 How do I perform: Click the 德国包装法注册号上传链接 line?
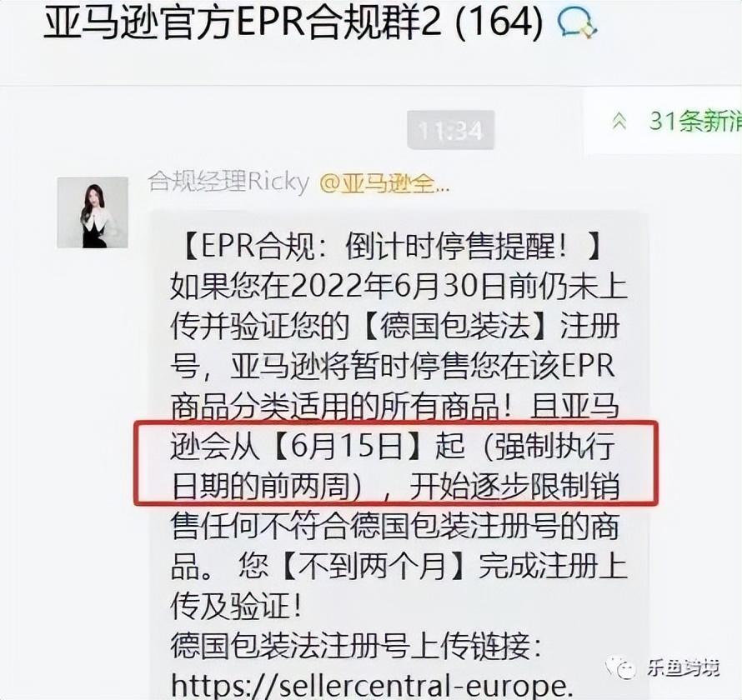coord(356,646)
